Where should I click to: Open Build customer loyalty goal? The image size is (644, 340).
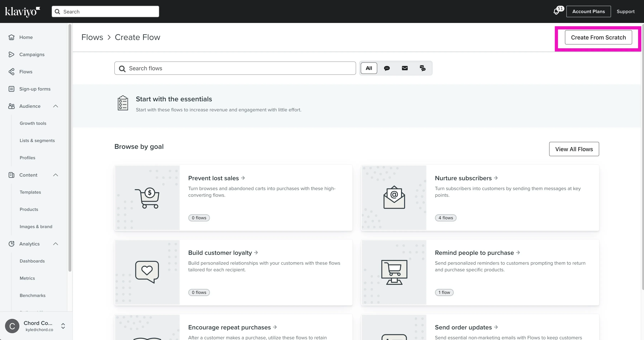(x=223, y=253)
